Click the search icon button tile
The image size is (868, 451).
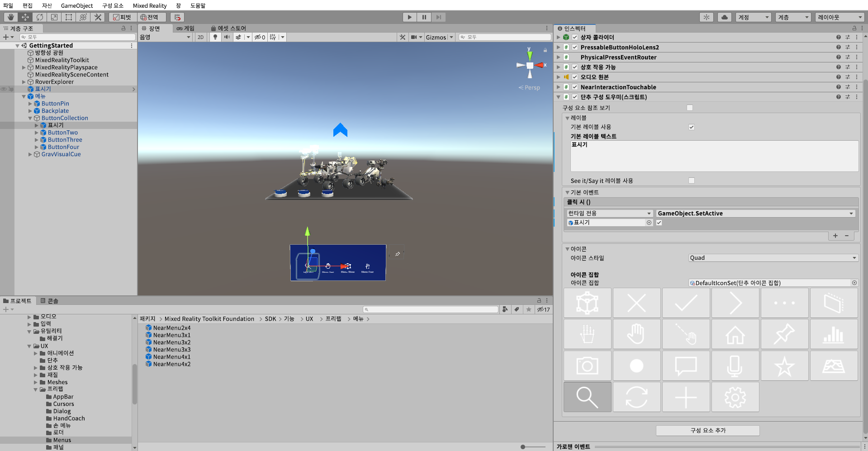[587, 397]
